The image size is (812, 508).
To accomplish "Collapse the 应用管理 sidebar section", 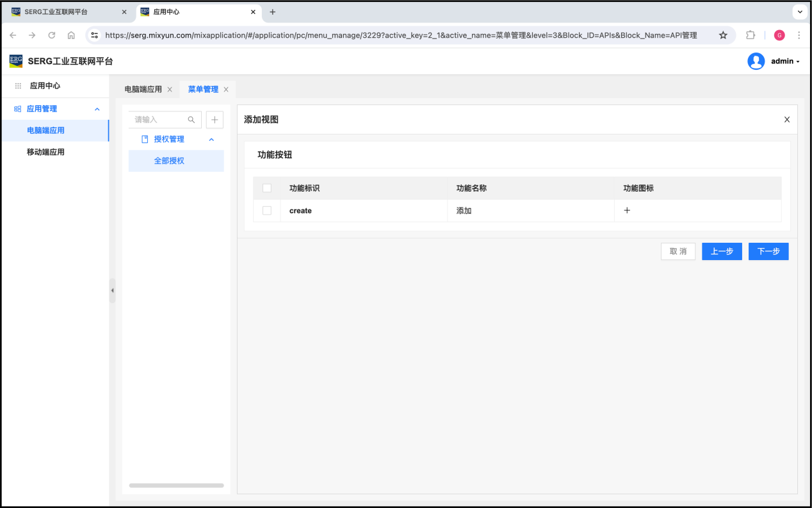I will [97, 109].
